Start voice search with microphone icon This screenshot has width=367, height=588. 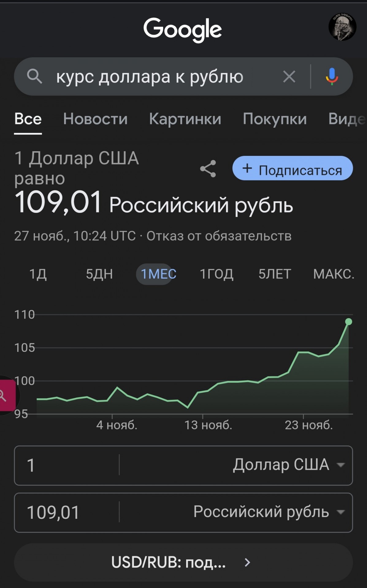point(332,77)
